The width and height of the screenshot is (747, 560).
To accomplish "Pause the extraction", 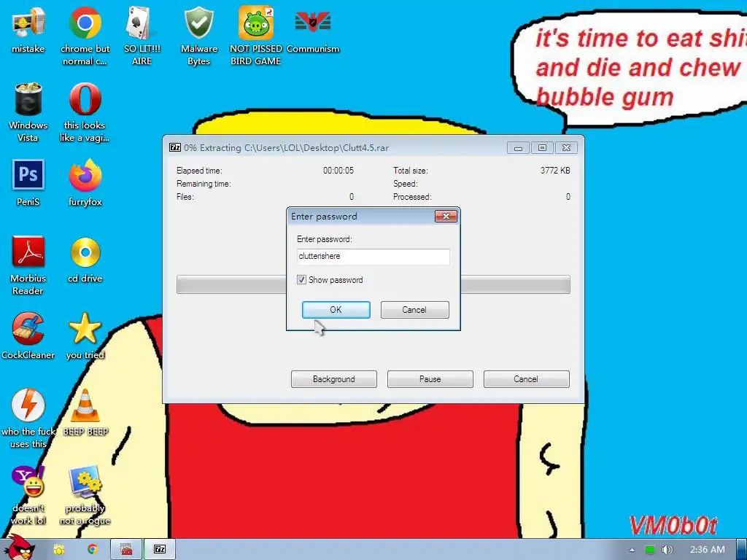I will [x=430, y=379].
